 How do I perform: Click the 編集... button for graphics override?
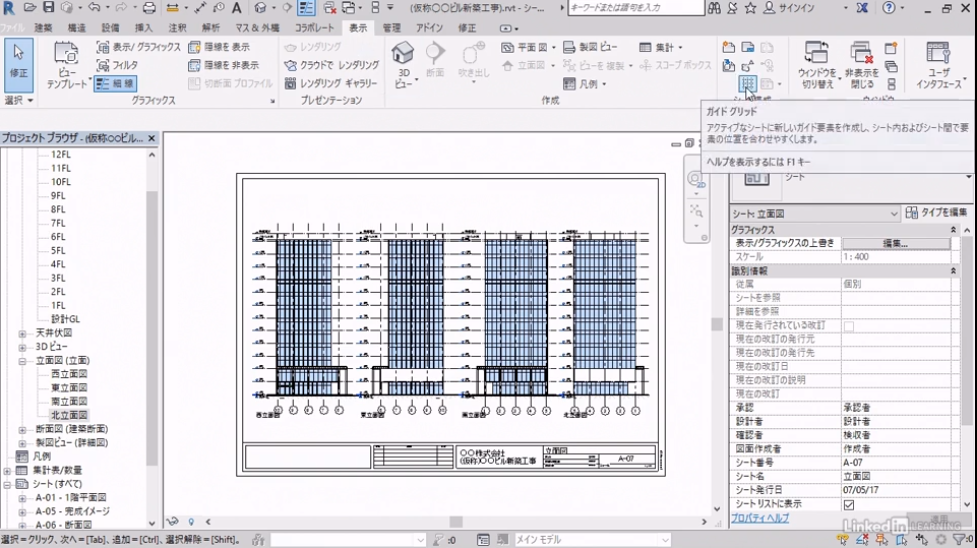pos(895,243)
